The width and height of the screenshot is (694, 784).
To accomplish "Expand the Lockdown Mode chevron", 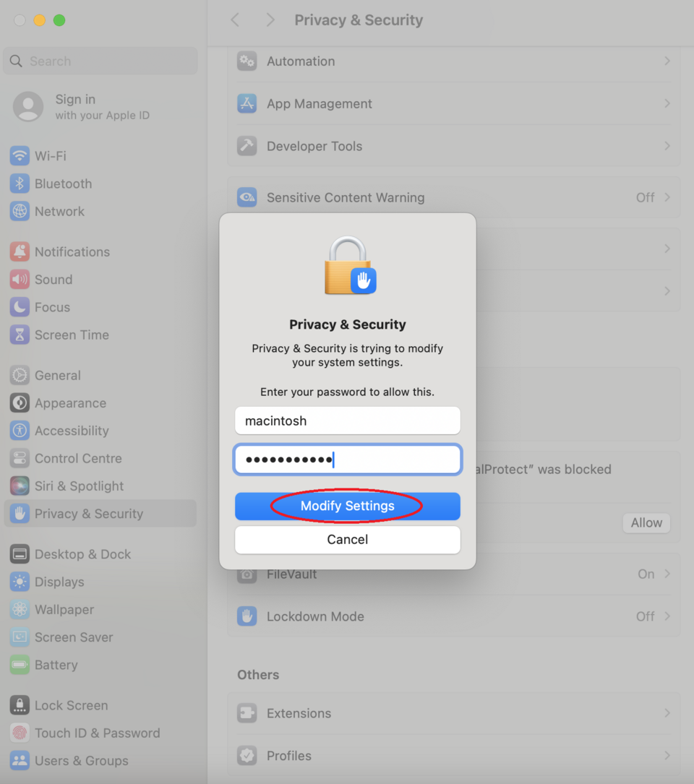I will click(x=667, y=616).
